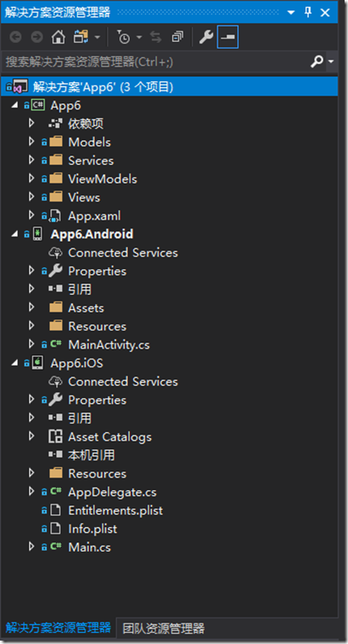
Task: Expand the Assets folder
Action: pos(32,307)
